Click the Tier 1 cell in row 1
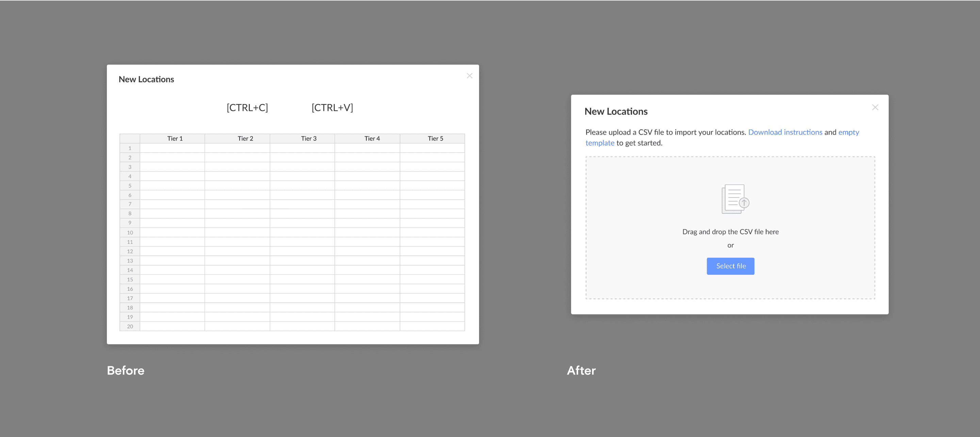This screenshot has height=437, width=980. [x=172, y=148]
